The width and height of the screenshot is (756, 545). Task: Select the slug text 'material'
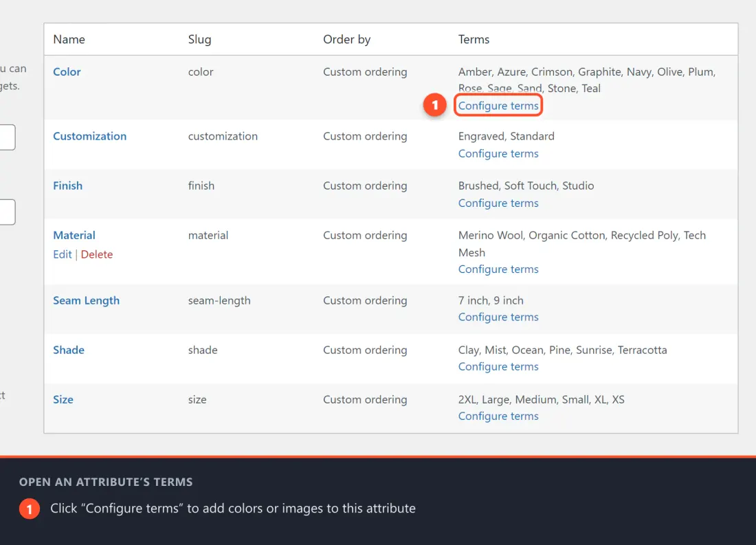pos(208,235)
